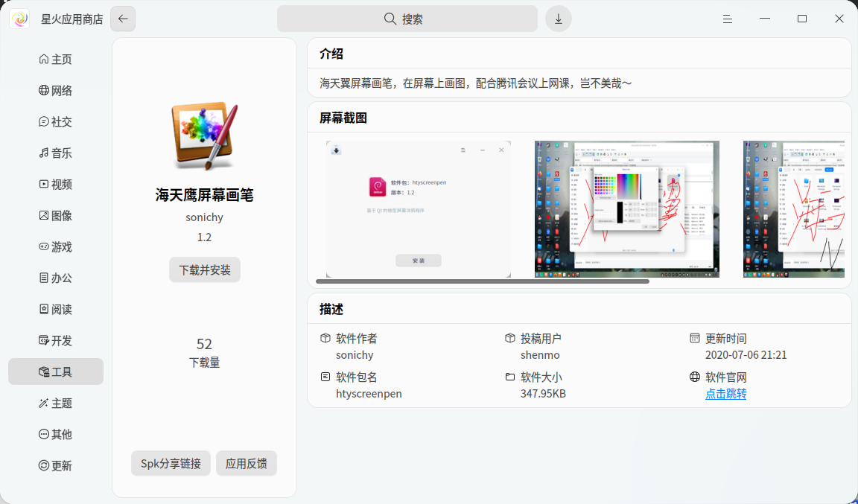The image size is (858, 504).
Task: Click the introduction sentence 海天翼屏幕画笔
Action: [x=475, y=83]
